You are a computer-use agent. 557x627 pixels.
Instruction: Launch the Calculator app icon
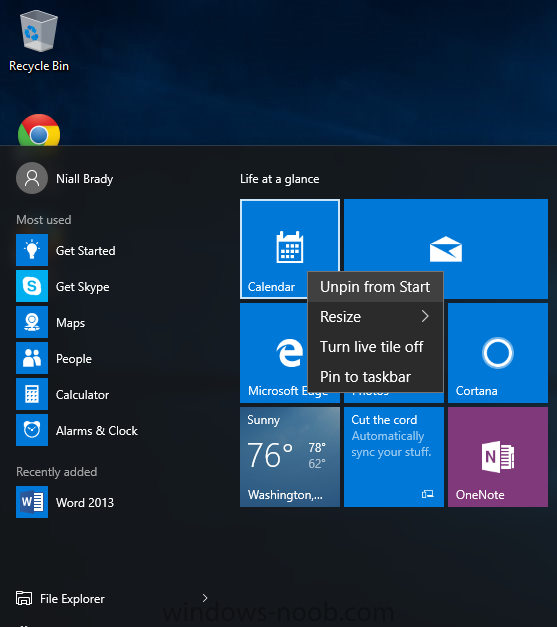pyautogui.click(x=32, y=394)
